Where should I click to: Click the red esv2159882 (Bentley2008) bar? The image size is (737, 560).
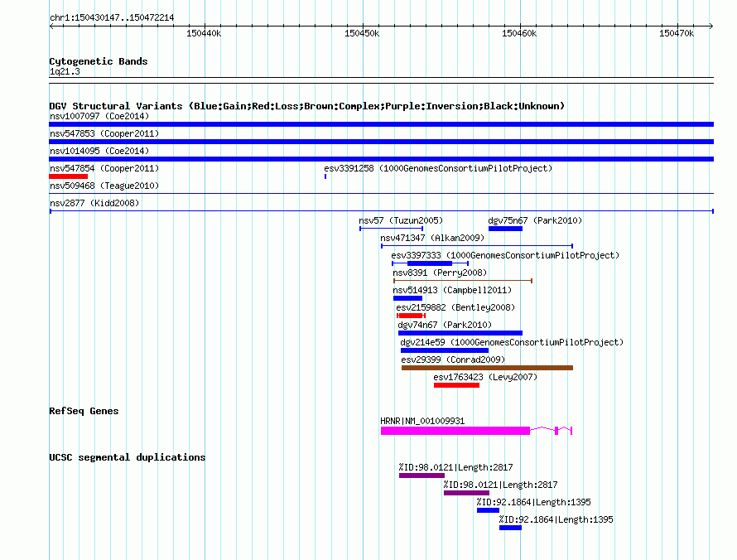[411, 316]
